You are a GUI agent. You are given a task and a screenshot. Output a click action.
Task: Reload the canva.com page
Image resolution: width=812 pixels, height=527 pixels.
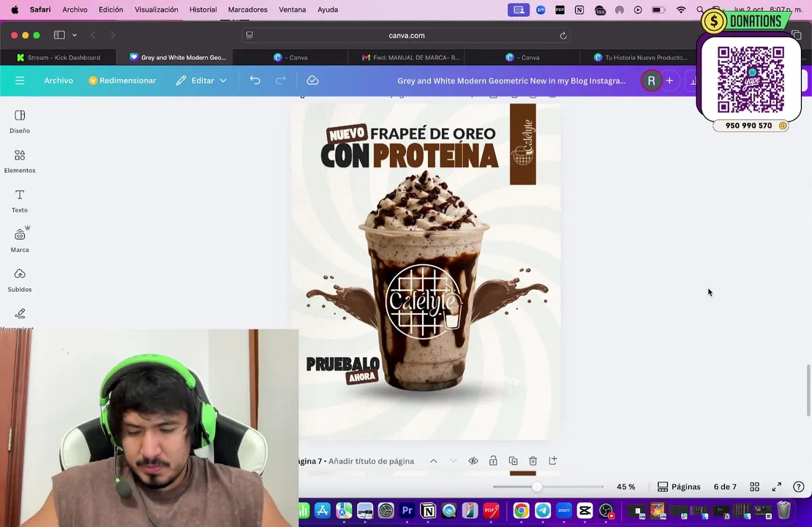[x=563, y=35]
